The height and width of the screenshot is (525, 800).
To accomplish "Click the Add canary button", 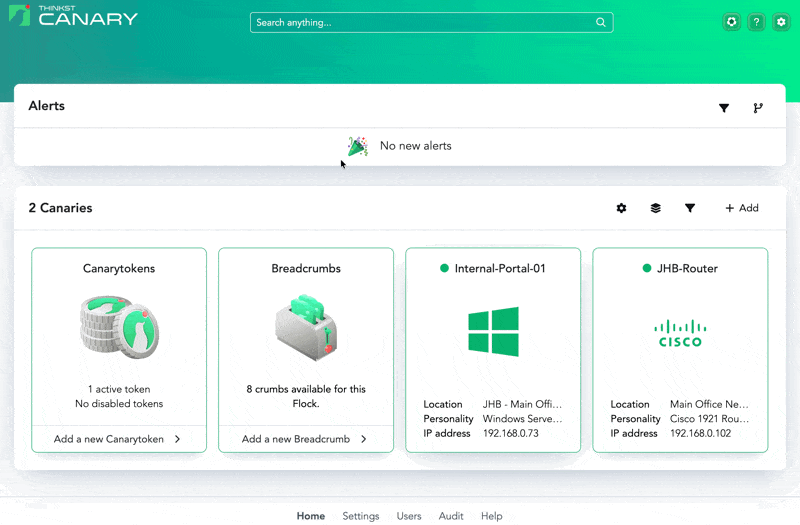I will 742,208.
